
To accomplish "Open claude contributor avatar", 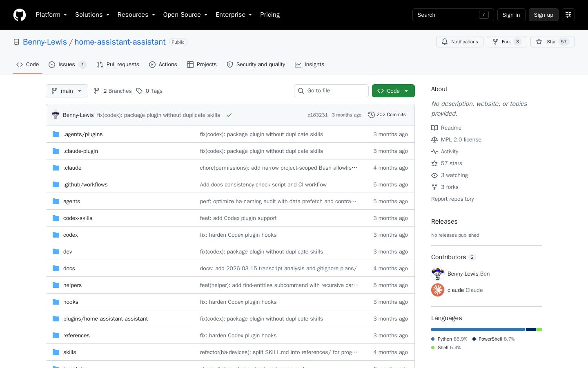I will (x=438, y=290).
